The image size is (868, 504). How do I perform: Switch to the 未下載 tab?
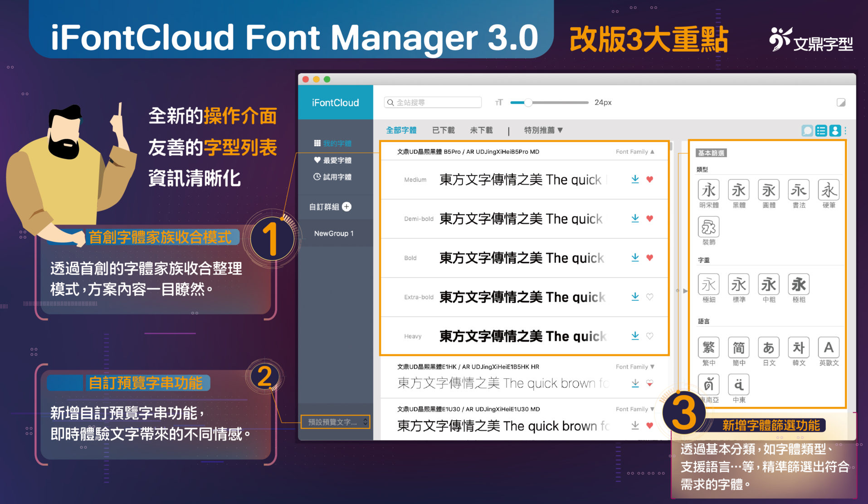pos(481,130)
